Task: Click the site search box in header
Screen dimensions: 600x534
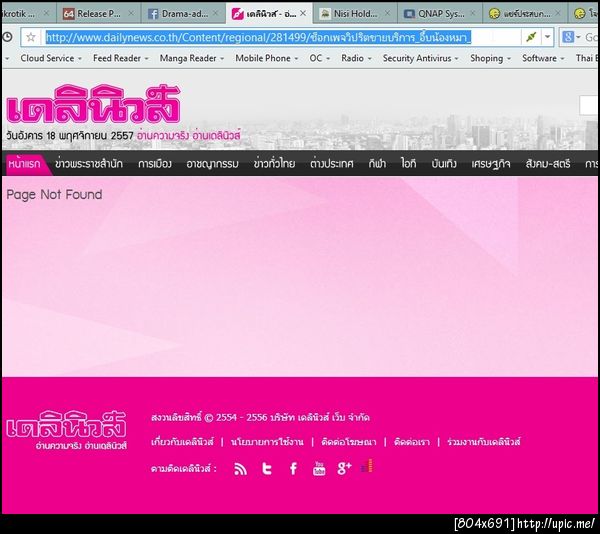Action: pos(589,105)
